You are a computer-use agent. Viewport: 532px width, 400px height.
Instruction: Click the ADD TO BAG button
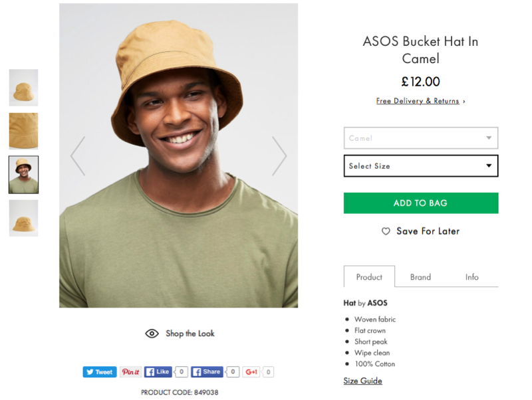point(420,203)
